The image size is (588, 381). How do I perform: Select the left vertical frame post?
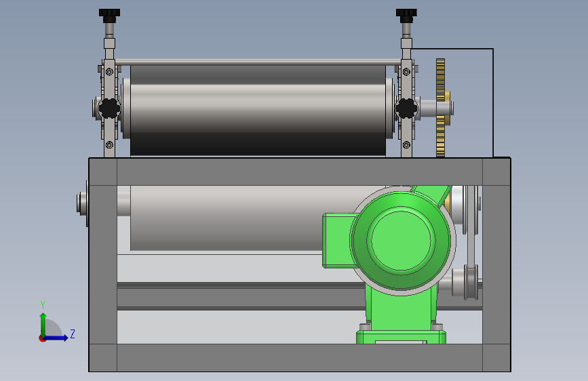coord(103,265)
